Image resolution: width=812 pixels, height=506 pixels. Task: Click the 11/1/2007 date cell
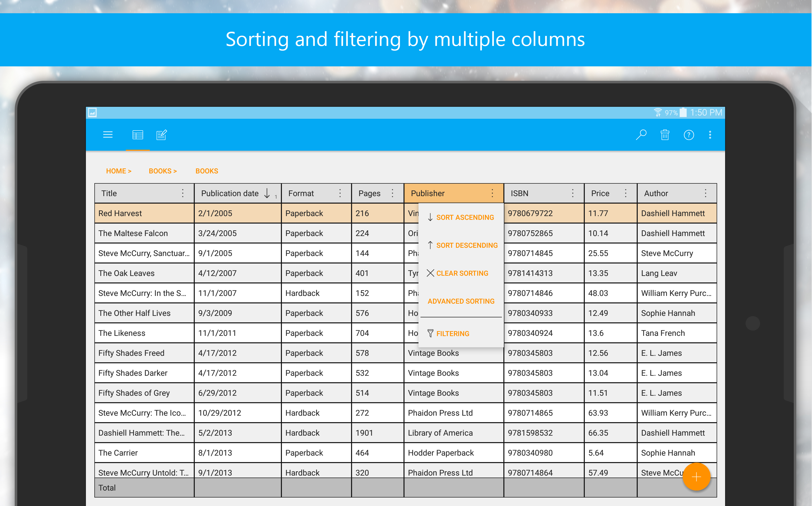[x=238, y=293]
